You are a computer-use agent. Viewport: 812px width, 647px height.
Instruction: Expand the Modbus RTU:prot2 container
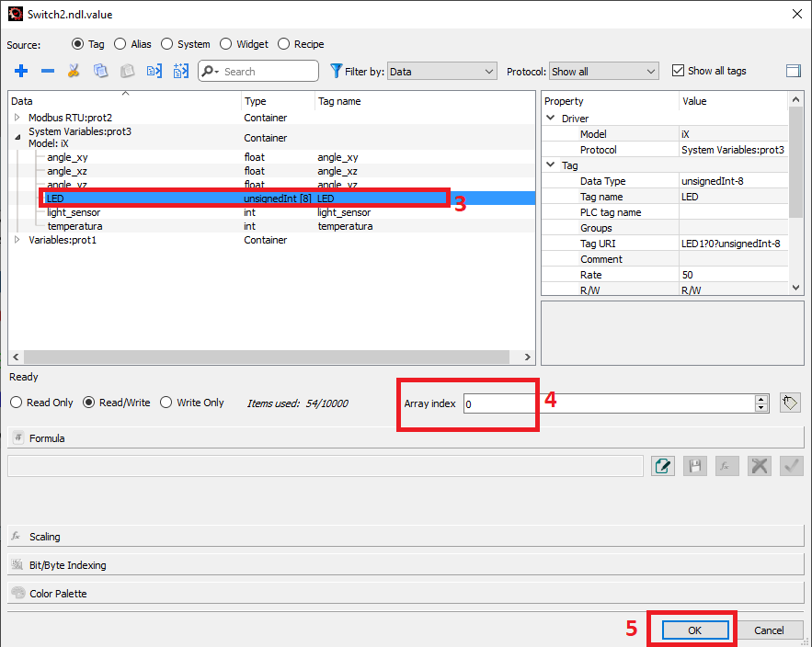[17, 118]
